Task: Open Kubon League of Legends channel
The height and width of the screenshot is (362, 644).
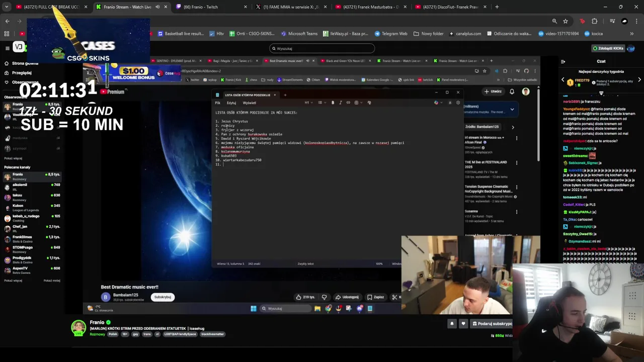Action: tap(32, 208)
